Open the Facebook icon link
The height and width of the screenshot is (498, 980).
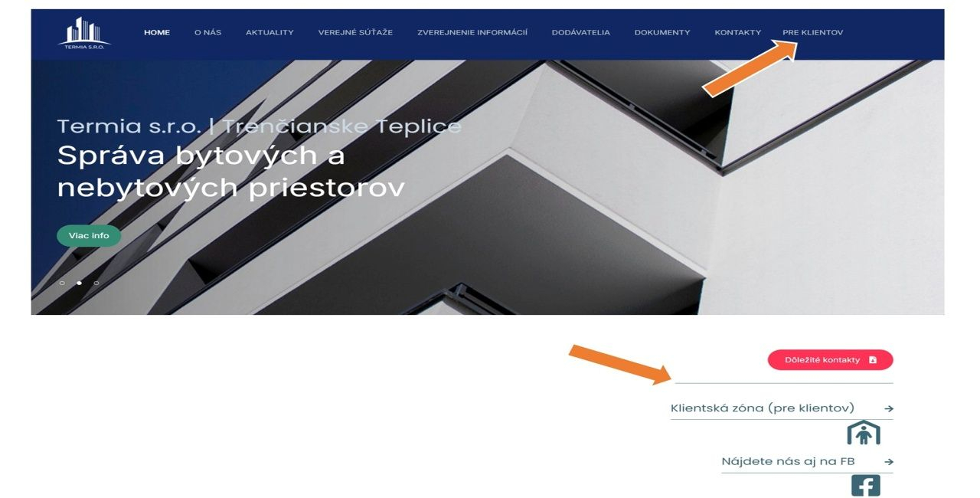[865, 486]
